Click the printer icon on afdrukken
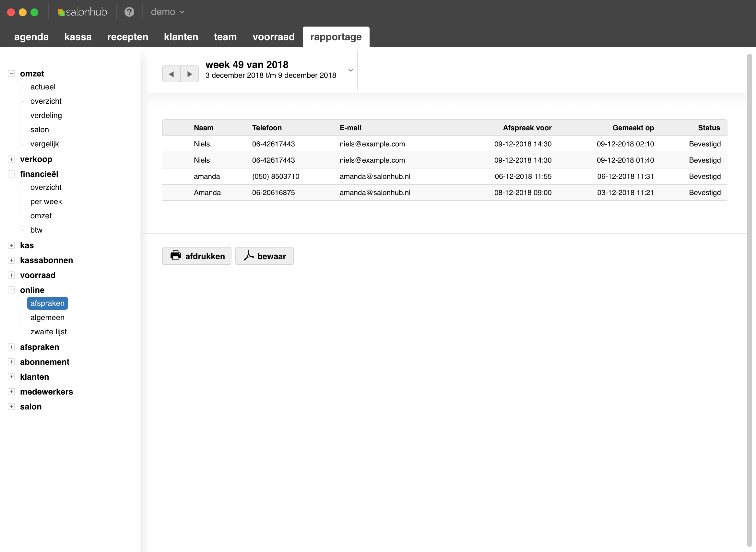Screen dimensions: 756x552 175,256
